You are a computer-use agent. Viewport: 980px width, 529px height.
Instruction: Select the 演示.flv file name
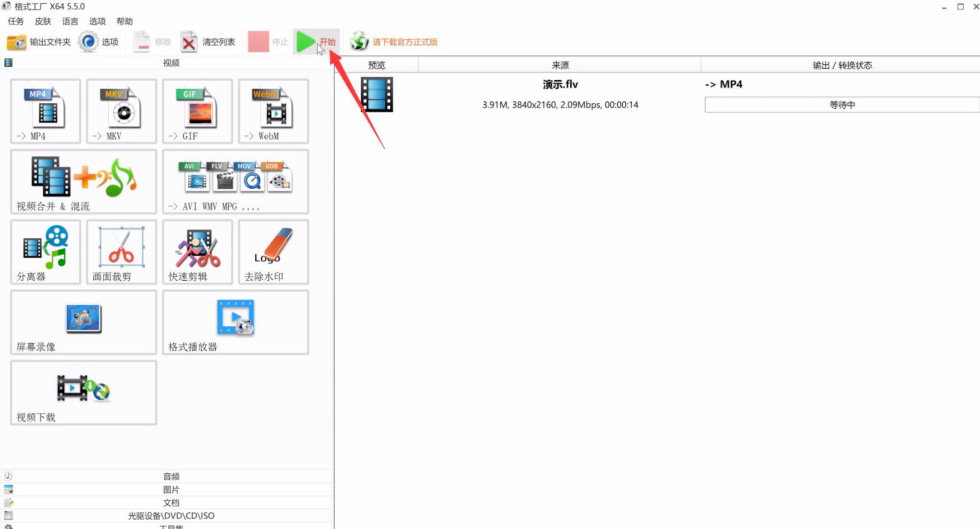click(560, 84)
